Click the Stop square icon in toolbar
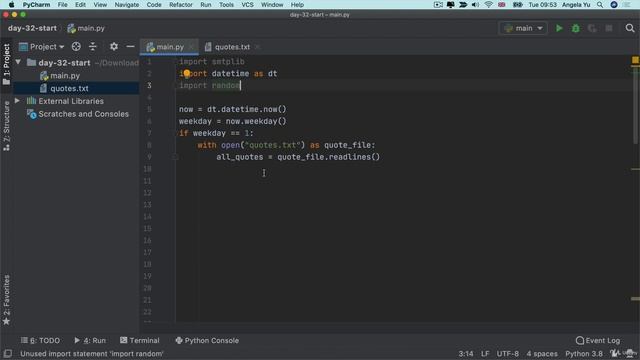Viewport: 640px width, 360px height. (x=609, y=28)
